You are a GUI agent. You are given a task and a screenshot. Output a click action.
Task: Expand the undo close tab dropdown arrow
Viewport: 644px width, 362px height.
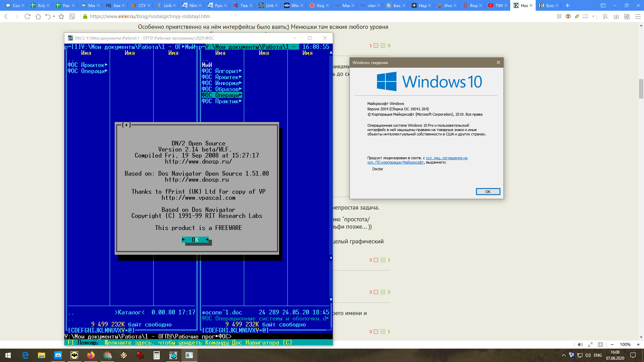coord(54,16)
